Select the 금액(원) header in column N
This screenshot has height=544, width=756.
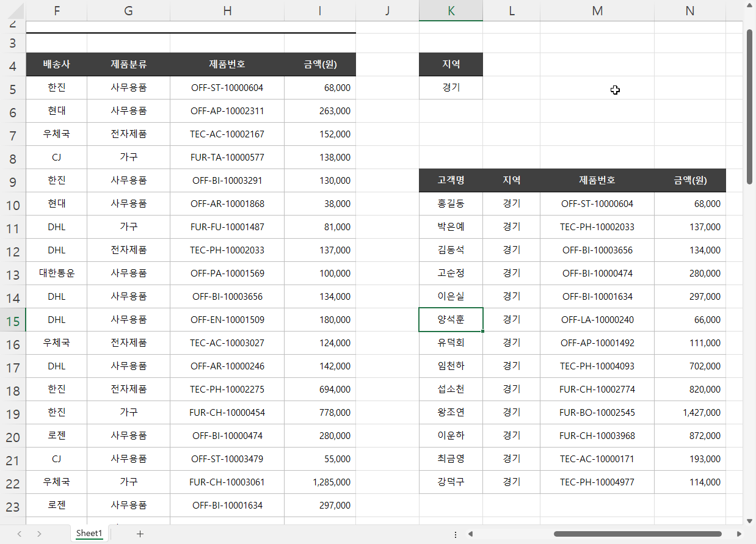tap(690, 181)
